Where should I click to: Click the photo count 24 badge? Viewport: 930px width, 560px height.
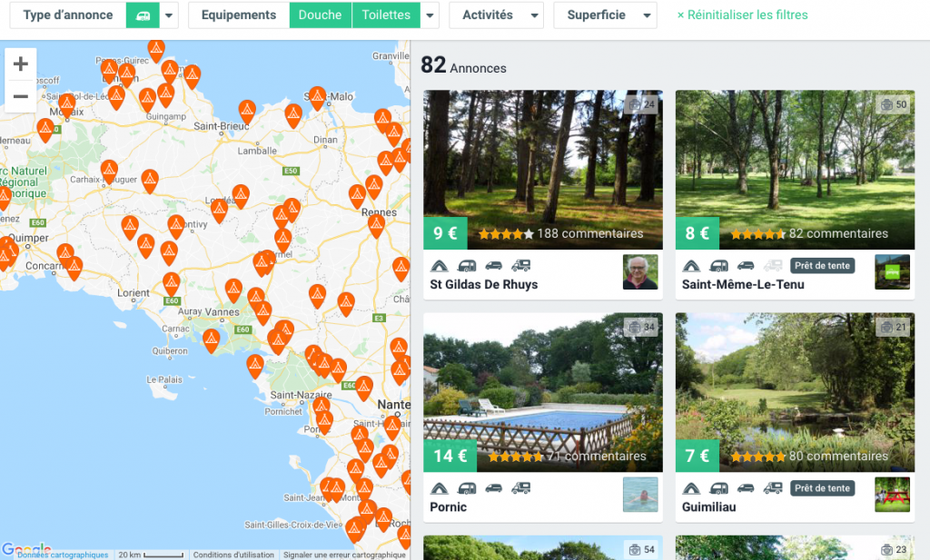coord(641,105)
